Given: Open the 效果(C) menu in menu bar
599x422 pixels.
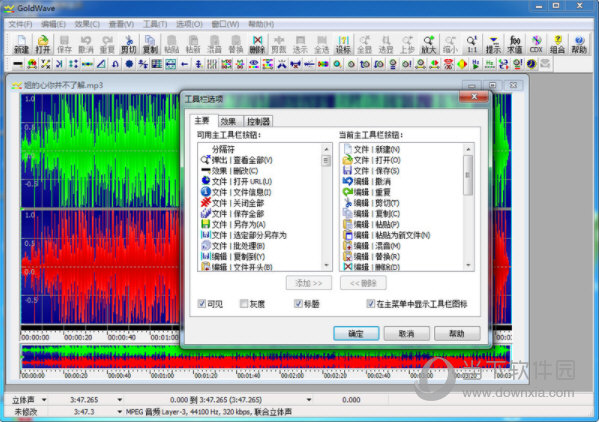Looking at the screenshot, I should click(x=87, y=24).
